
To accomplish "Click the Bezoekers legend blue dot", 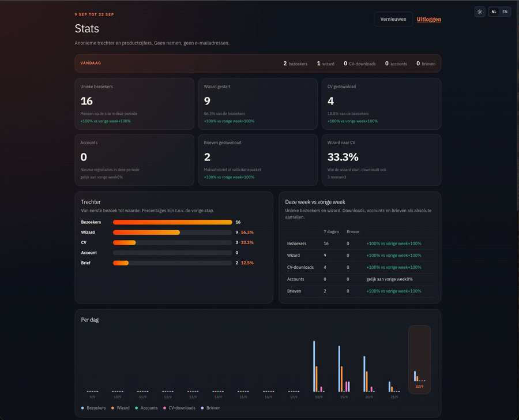I will 82,408.
